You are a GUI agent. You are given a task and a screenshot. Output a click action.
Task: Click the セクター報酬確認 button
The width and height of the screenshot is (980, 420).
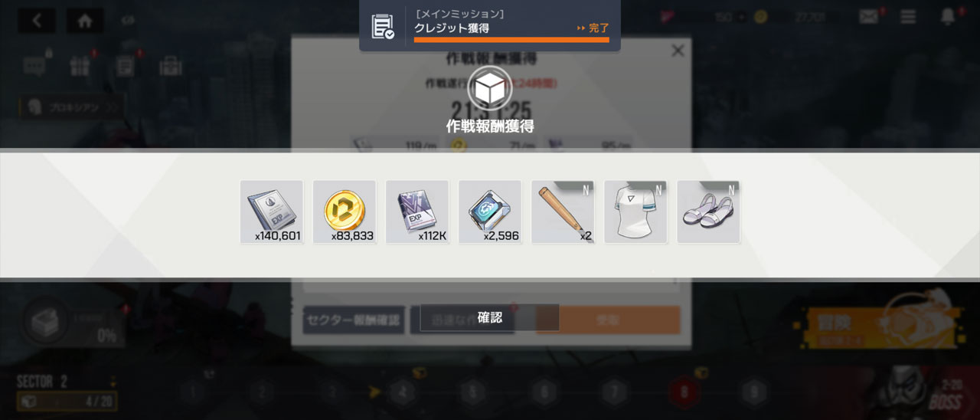tap(354, 320)
